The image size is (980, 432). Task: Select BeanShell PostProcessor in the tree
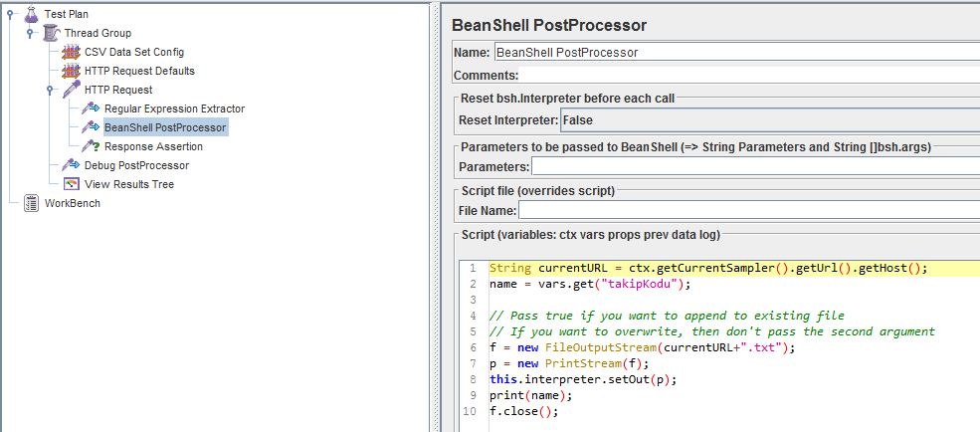point(165,127)
